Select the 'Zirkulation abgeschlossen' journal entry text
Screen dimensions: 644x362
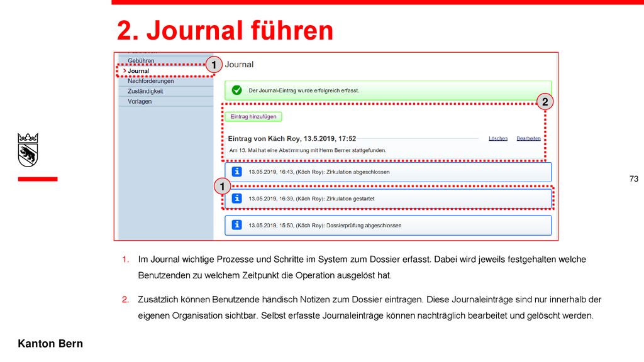click(319, 172)
